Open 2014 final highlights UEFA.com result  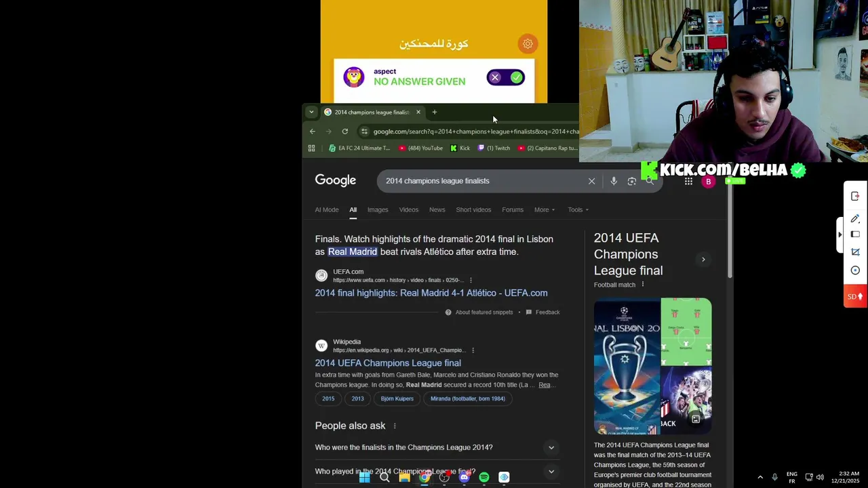pyautogui.click(x=431, y=293)
